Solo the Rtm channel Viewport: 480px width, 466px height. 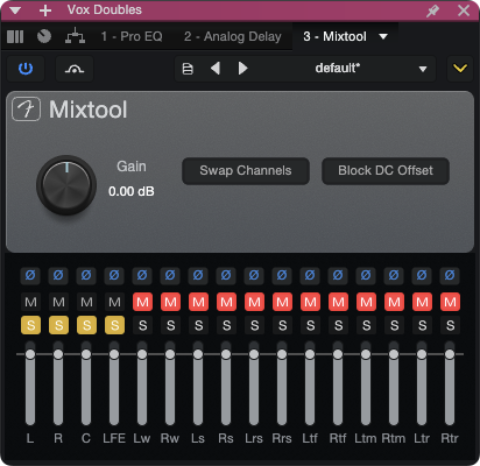(x=394, y=325)
